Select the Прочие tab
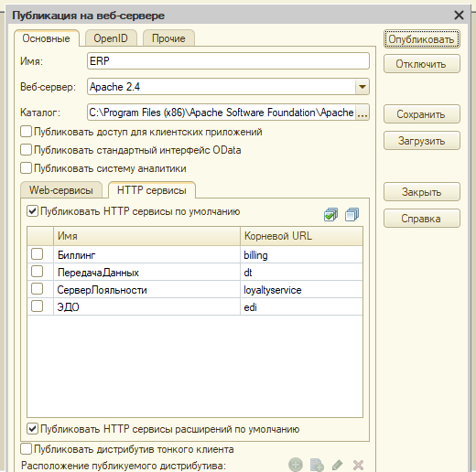This screenshot has width=476, height=472. pos(168,38)
